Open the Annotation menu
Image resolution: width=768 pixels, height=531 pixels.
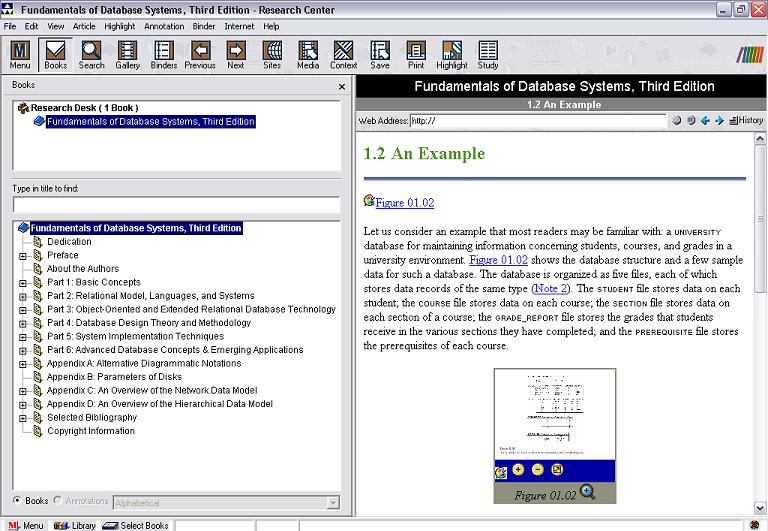click(x=164, y=26)
